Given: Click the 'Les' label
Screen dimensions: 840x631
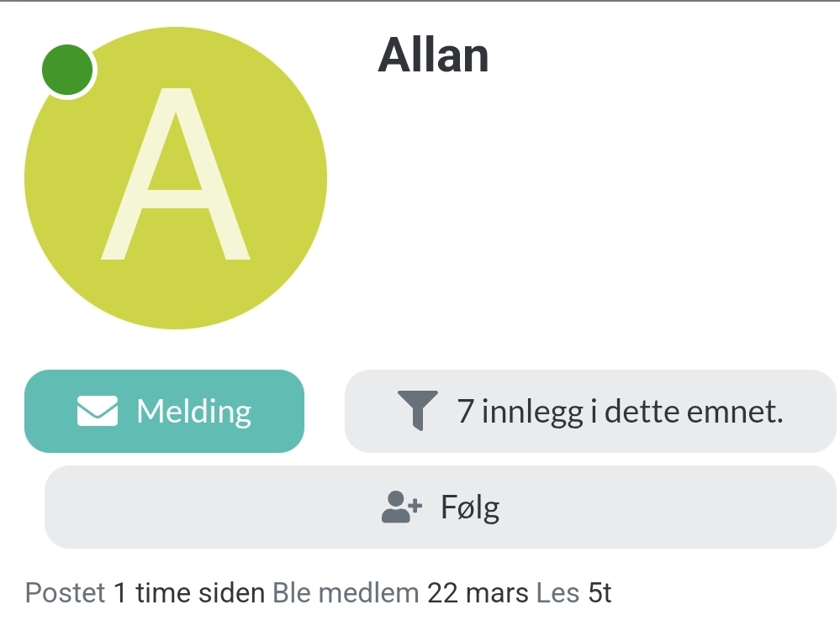Looking at the screenshot, I should point(557,593).
